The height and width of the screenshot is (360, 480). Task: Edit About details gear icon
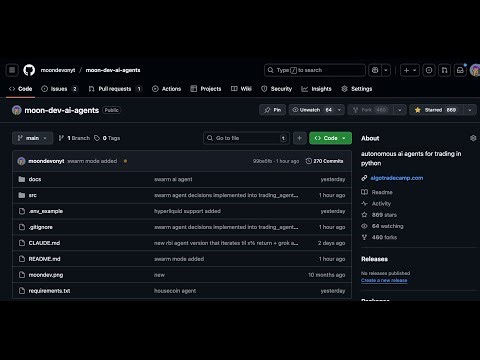(473, 138)
